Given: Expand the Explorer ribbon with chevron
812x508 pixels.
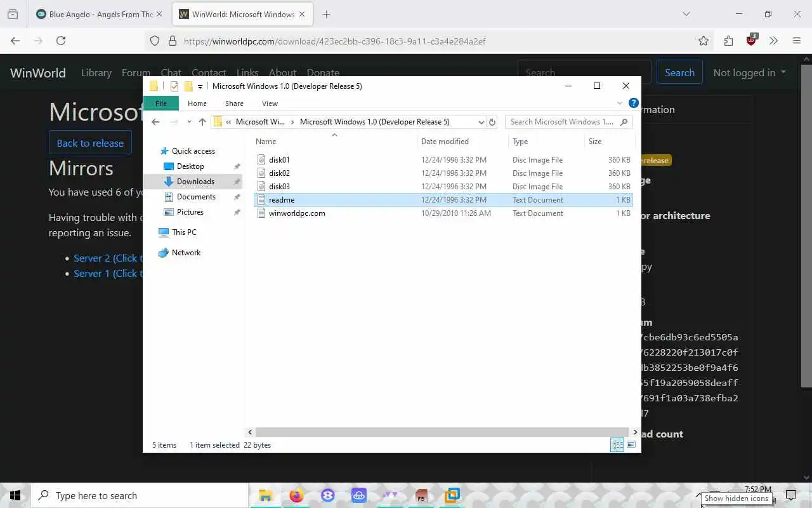Looking at the screenshot, I should click(x=620, y=103).
